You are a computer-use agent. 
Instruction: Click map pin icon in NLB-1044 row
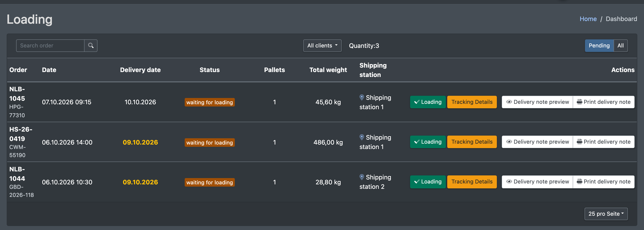362,177
